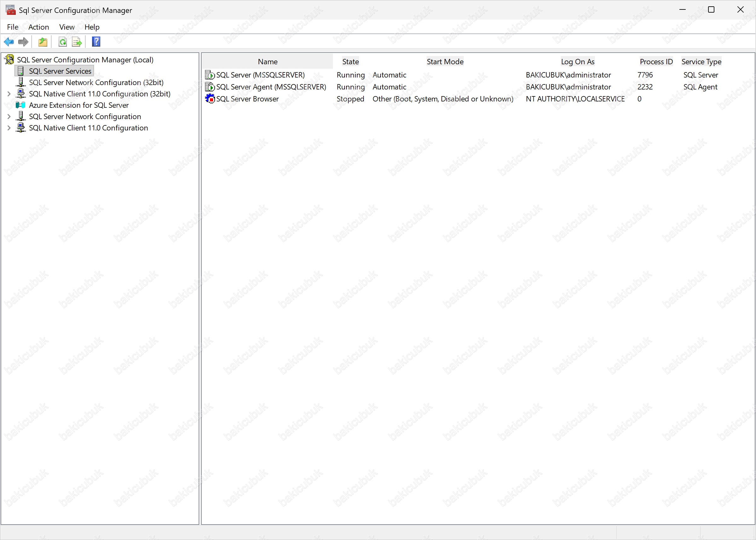Sort by the Process ID column header

tap(656, 61)
